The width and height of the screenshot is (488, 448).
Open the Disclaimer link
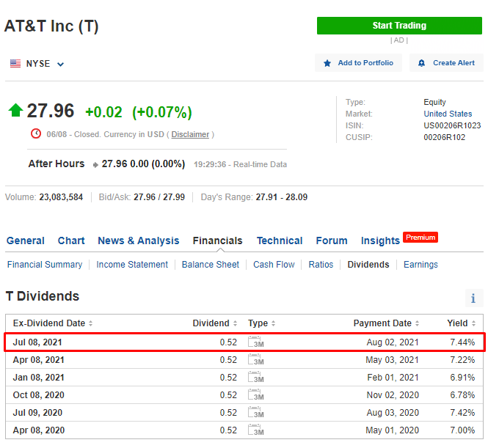coord(190,134)
